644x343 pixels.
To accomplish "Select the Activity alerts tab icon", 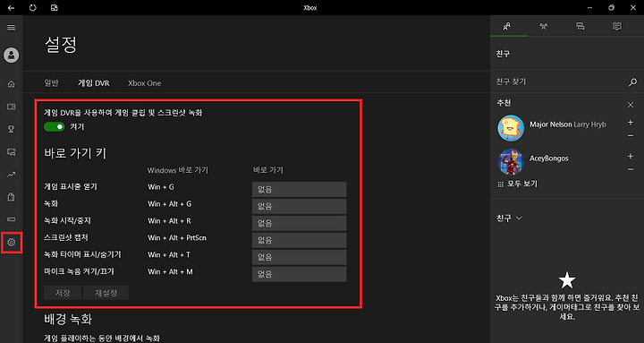I will tap(616, 26).
